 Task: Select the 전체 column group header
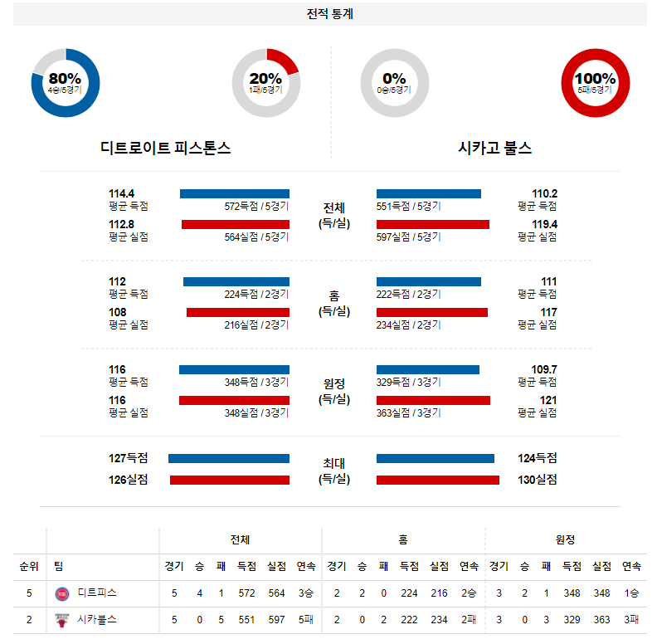pos(240,539)
